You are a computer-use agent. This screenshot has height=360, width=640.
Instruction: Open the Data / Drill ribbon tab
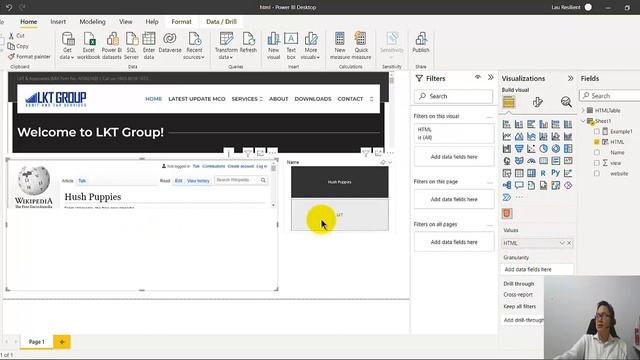(221, 22)
